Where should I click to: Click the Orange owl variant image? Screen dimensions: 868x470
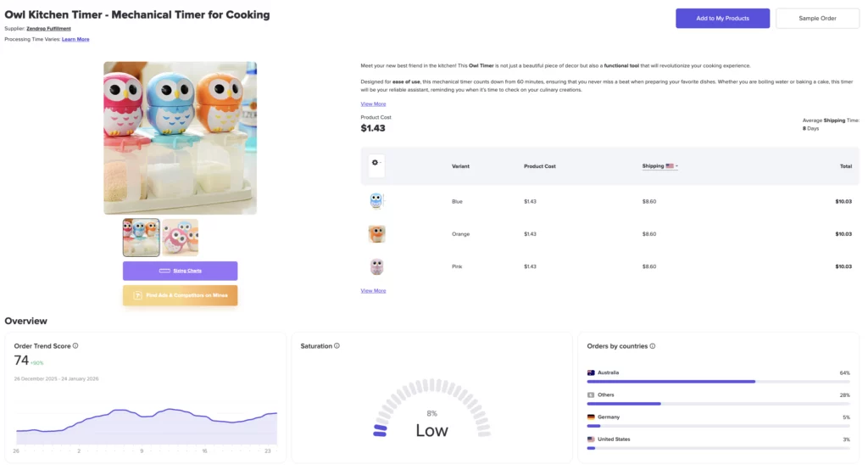[377, 233]
